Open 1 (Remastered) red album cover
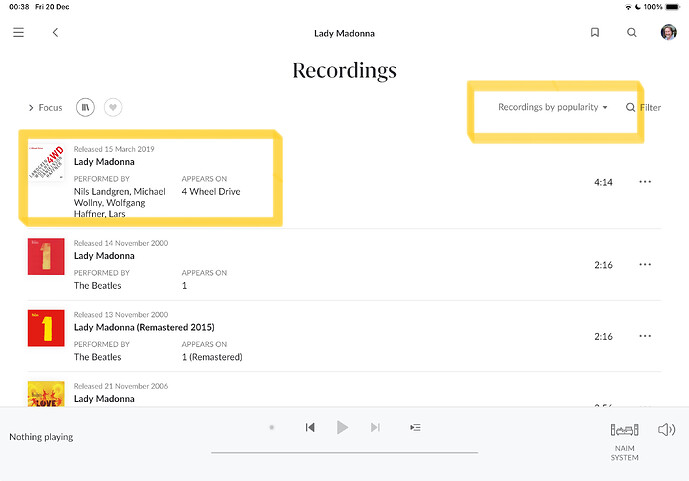This screenshot has height=481, width=689. [46, 328]
